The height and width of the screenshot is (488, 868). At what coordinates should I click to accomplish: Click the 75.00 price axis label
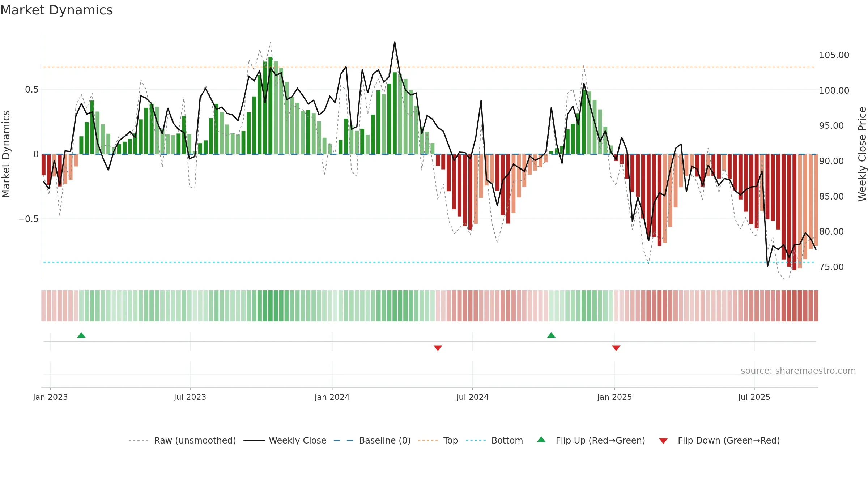coord(831,267)
